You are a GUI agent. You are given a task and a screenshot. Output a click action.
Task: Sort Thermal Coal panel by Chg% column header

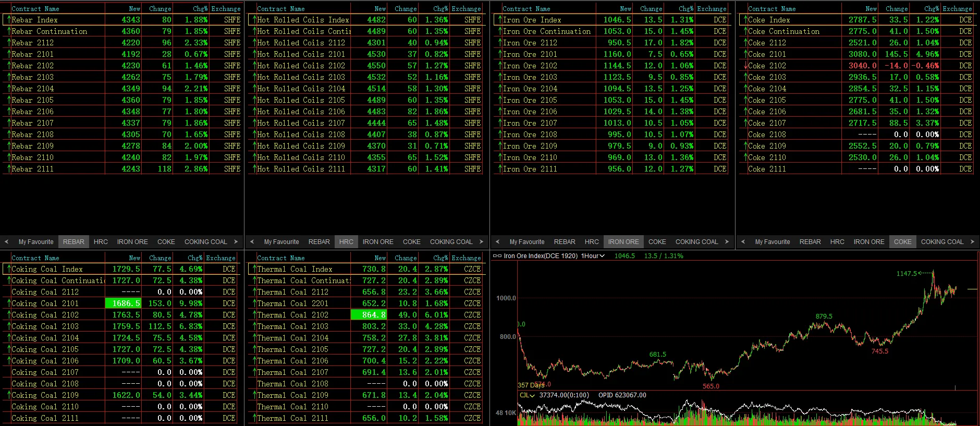click(440, 258)
